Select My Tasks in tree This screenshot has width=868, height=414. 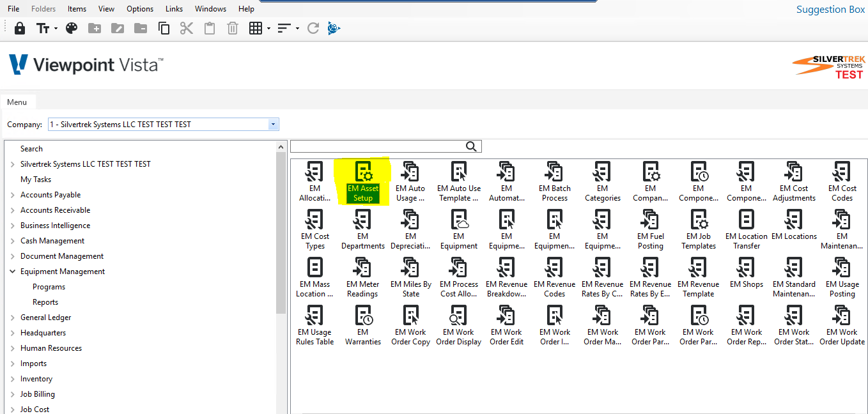(36, 180)
